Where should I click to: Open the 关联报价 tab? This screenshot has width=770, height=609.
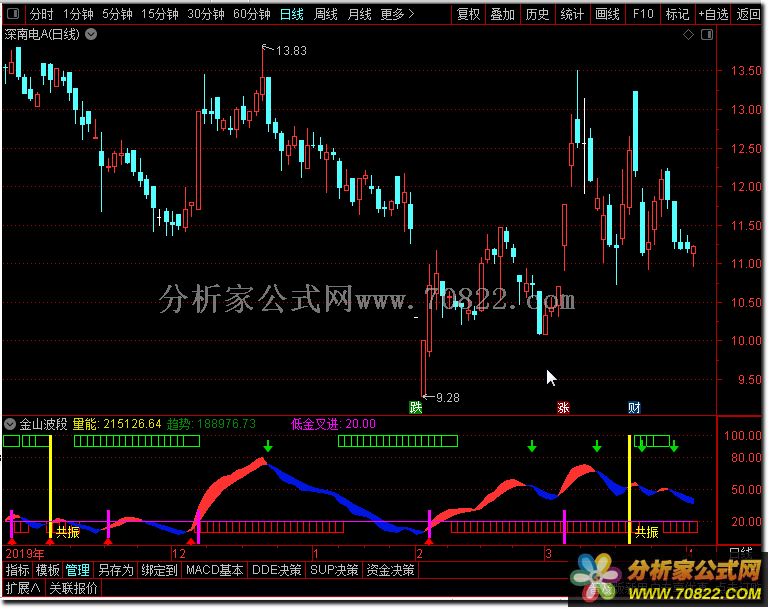tap(73, 588)
